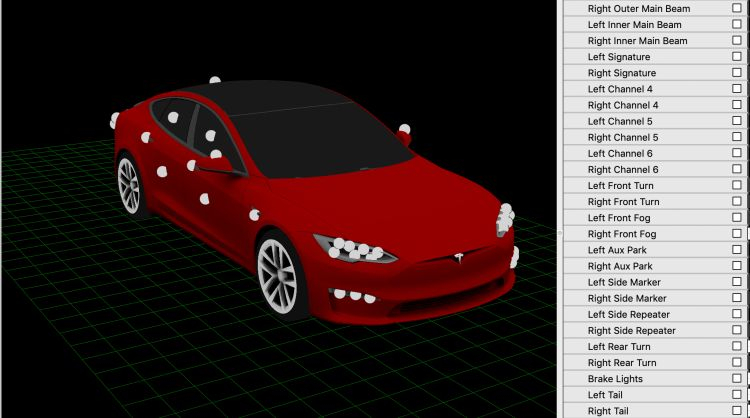Screen dimensions: 750x418
Task: Tick the Right Rear Turn checkbox
Action: pyautogui.click(x=737, y=363)
